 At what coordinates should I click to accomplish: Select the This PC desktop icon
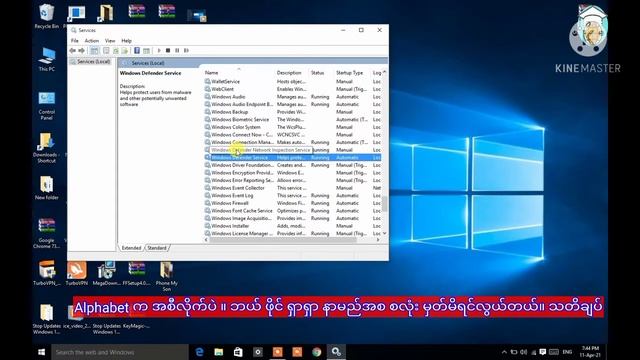(x=47, y=59)
